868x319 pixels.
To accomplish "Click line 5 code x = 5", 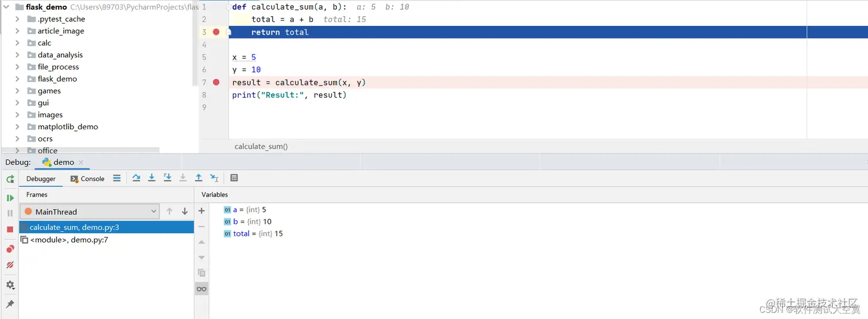I will (x=244, y=57).
